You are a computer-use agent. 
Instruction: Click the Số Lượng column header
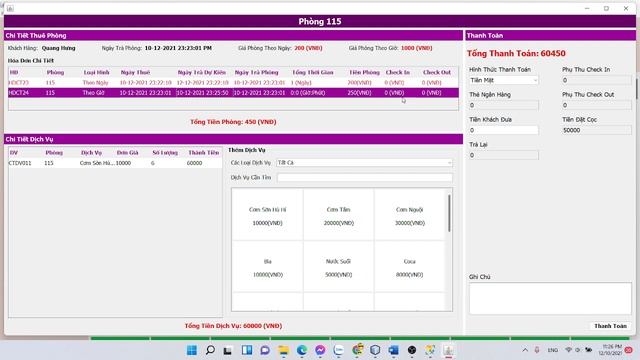165,153
